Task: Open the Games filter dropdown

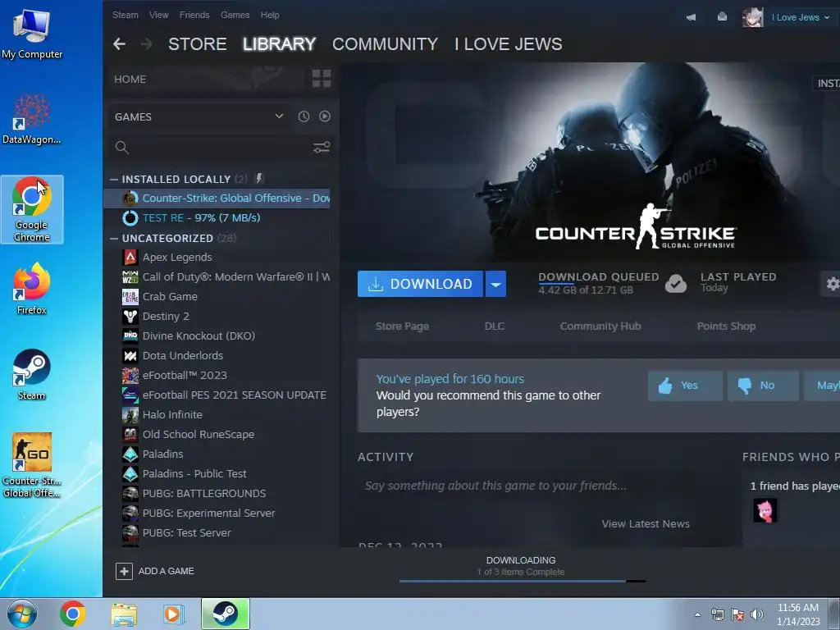Action: (x=199, y=116)
